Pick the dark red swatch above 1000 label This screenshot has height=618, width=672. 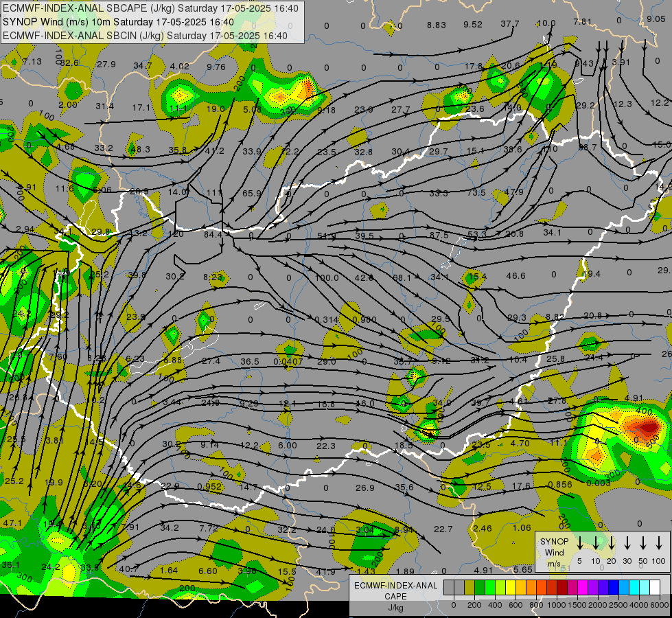pos(562,587)
